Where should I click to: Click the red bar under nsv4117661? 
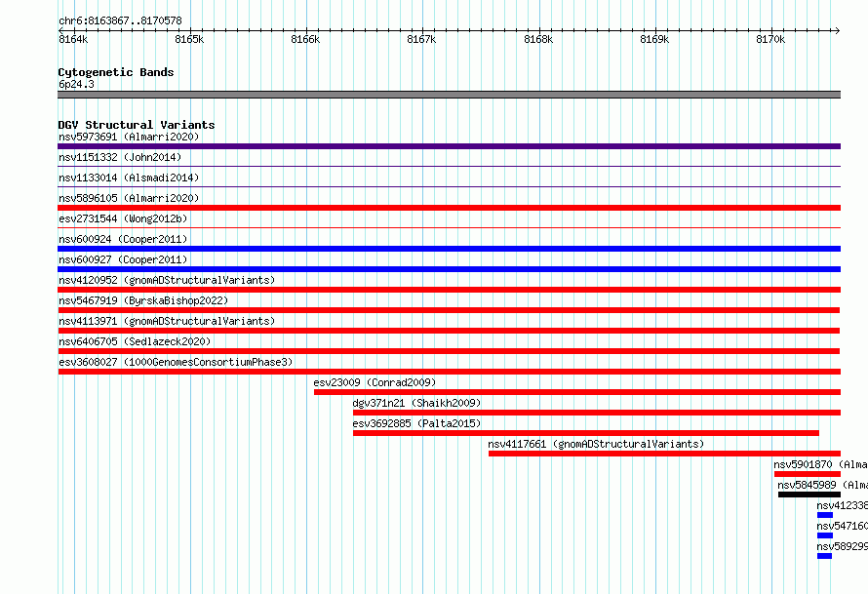(x=664, y=454)
